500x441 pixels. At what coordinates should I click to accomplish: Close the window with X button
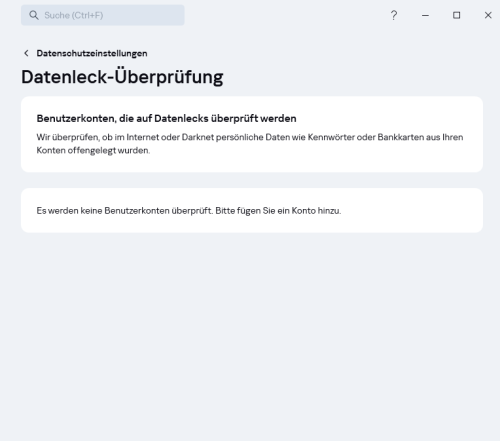click(x=488, y=15)
